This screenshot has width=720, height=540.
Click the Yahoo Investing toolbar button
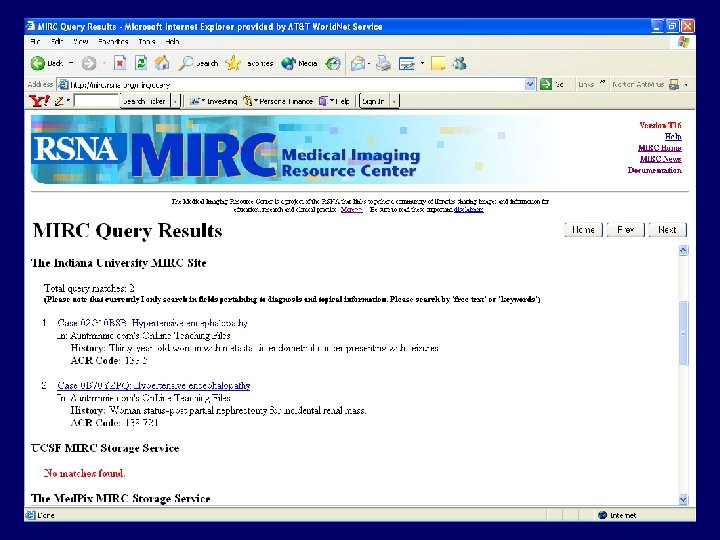tap(214, 101)
